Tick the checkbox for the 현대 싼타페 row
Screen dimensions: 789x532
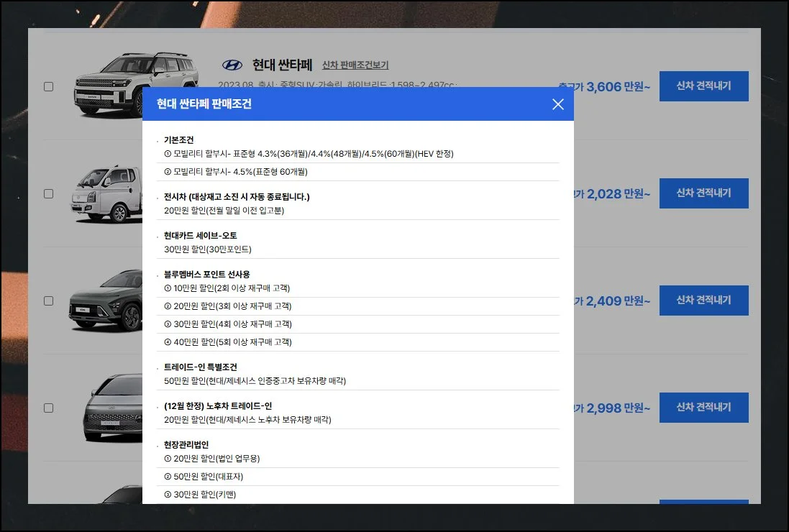click(x=49, y=86)
